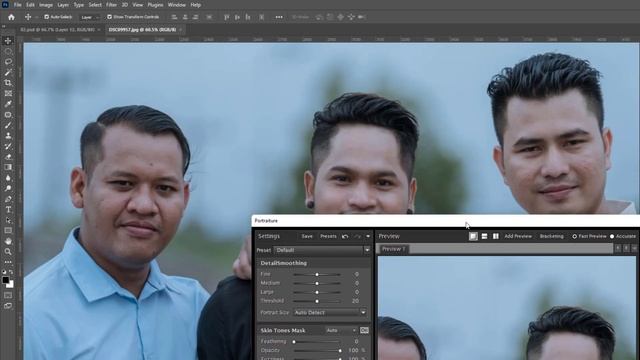Click the Opacity slider handle
This screenshot has width=640, height=360.
pos(340,351)
